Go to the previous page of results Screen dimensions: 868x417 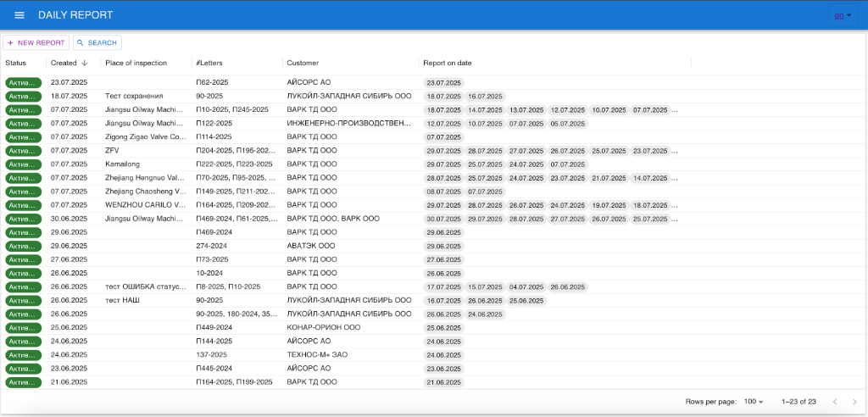coord(835,401)
